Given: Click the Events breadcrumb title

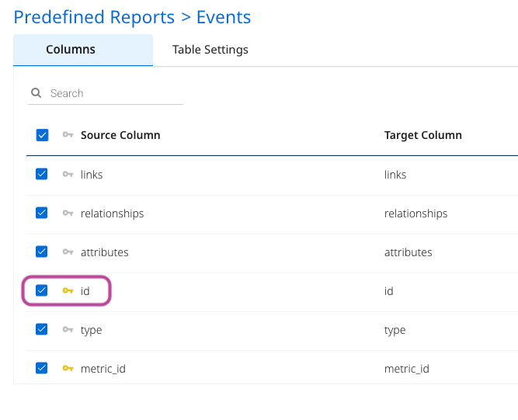Looking at the screenshot, I should click(224, 17).
